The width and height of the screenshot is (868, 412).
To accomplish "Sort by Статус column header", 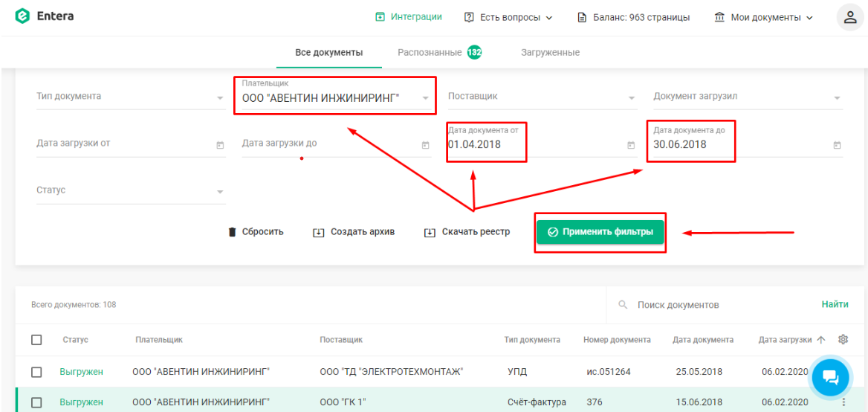I will click(x=75, y=339).
